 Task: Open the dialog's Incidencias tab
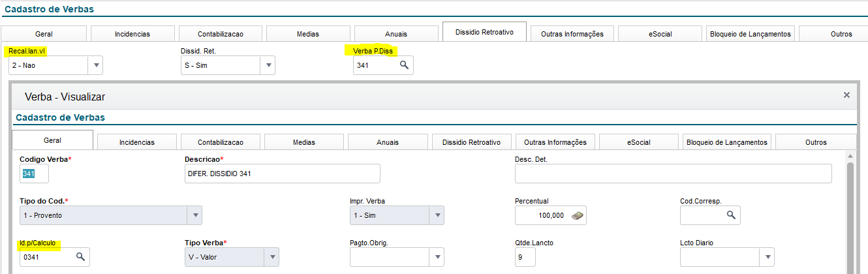(x=137, y=142)
